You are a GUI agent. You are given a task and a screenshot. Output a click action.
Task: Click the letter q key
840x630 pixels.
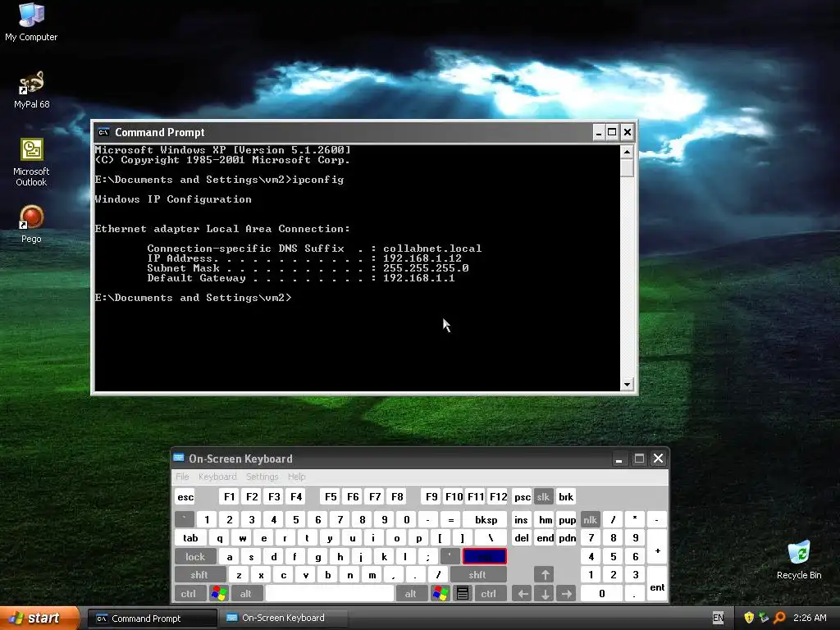tap(220, 538)
